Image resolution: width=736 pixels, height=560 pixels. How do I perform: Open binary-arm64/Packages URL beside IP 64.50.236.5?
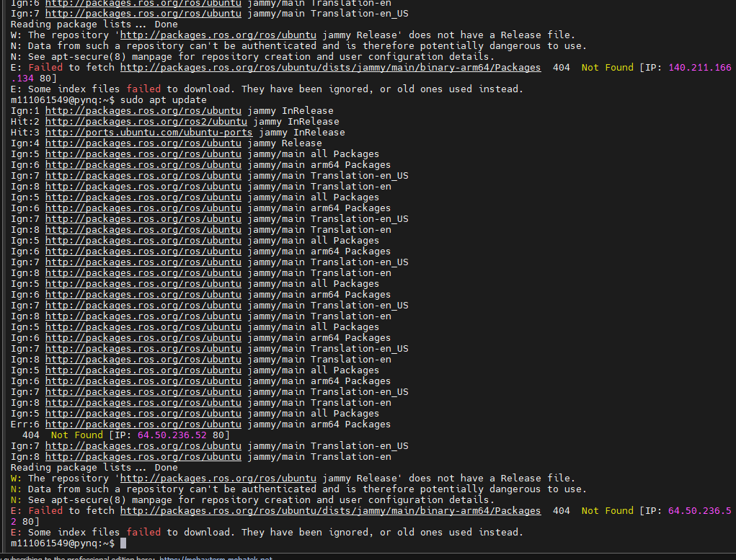(330, 511)
